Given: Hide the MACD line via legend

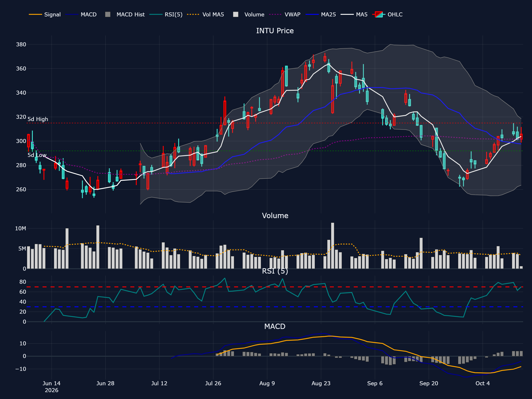Looking at the screenshot, I should pyautogui.click(x=81, y=14).
